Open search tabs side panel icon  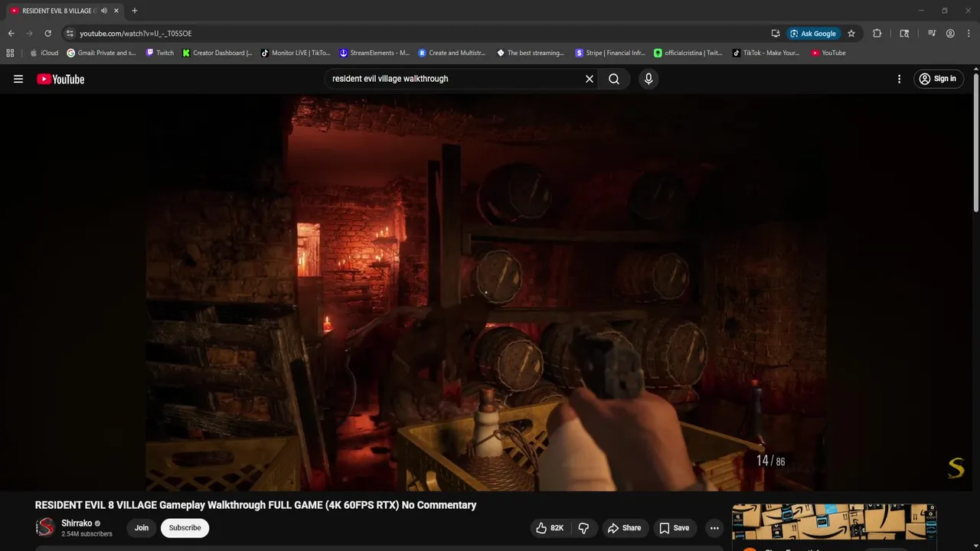click(x=904, y=34)
